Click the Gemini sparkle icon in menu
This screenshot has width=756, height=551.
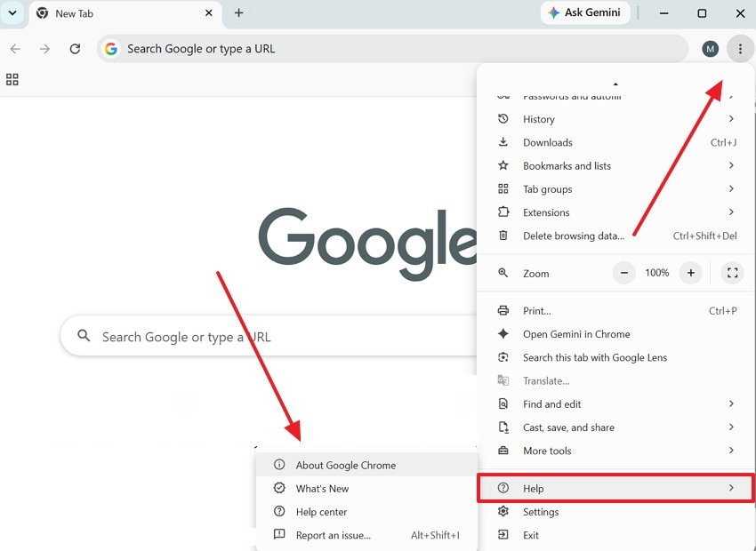(503, 333)
